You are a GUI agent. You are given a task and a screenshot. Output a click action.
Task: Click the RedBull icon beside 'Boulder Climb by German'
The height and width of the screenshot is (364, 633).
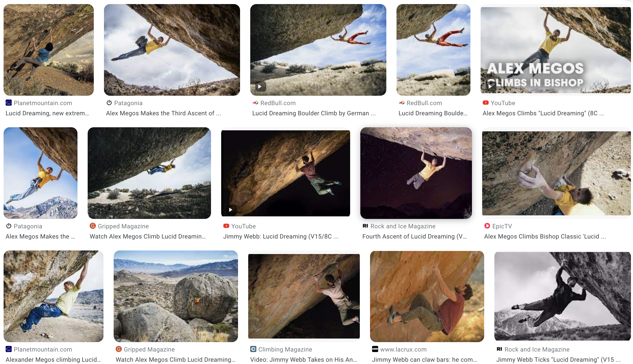[255, 103]
